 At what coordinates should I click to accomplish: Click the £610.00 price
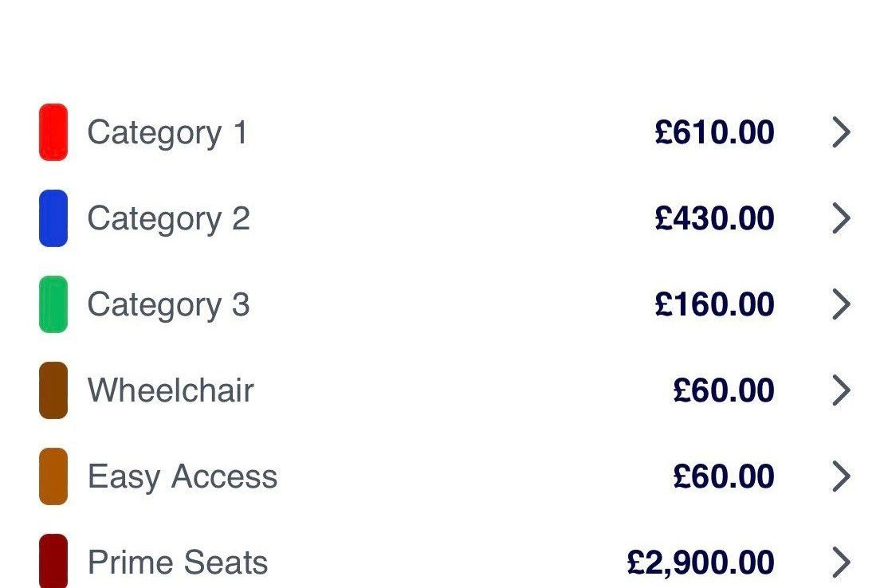coord(714,132)
